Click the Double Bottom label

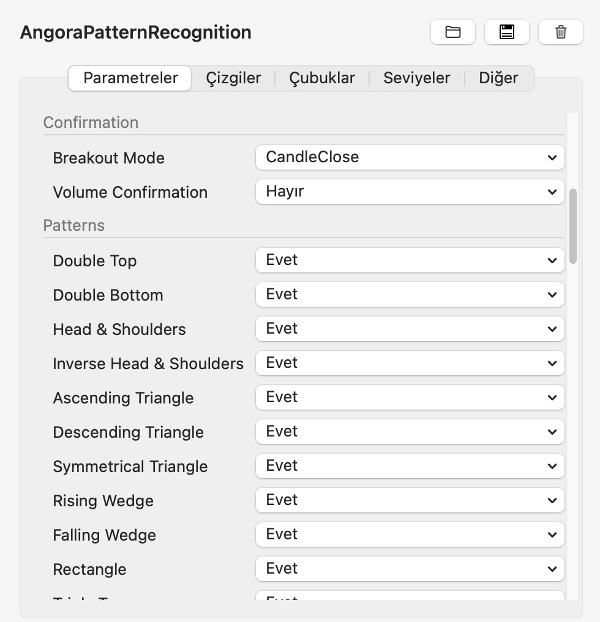pyautogui.click(x=108, y=295)
